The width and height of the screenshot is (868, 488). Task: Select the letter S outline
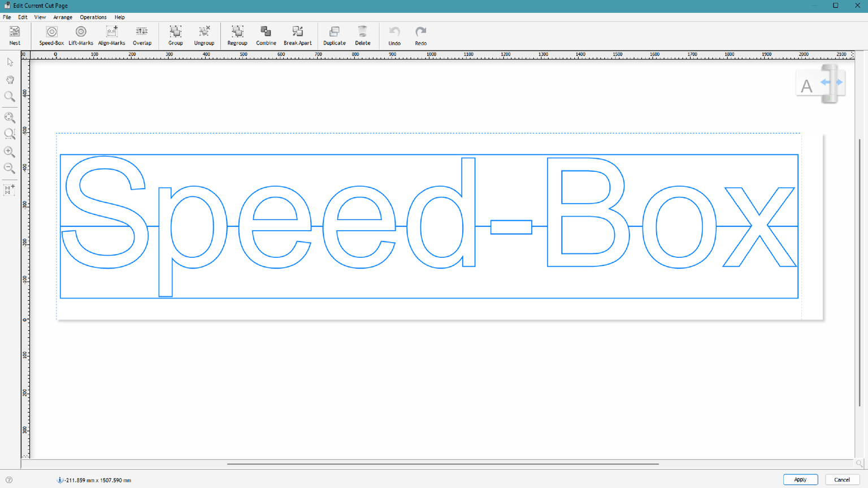pos(105,212)
